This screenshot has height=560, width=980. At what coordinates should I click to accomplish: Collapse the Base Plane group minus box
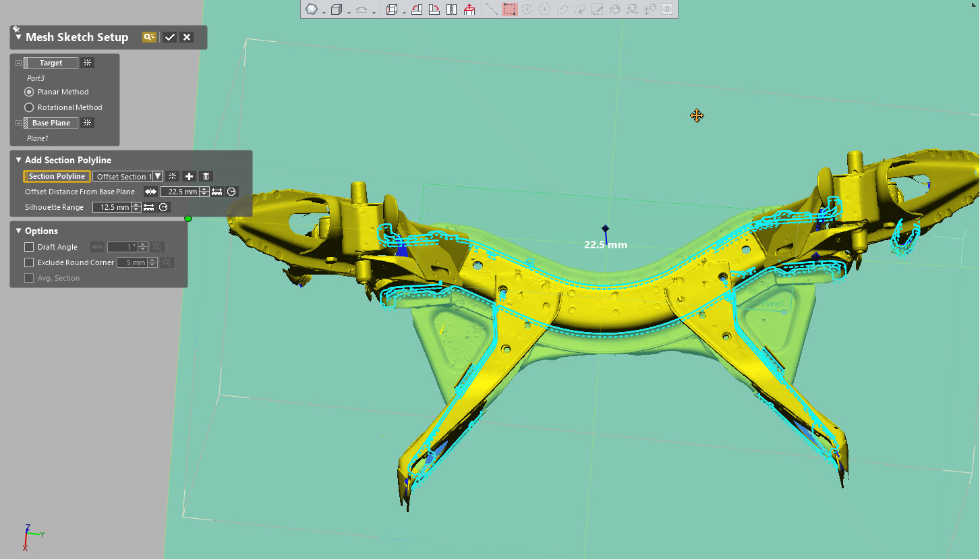point(18,123)
